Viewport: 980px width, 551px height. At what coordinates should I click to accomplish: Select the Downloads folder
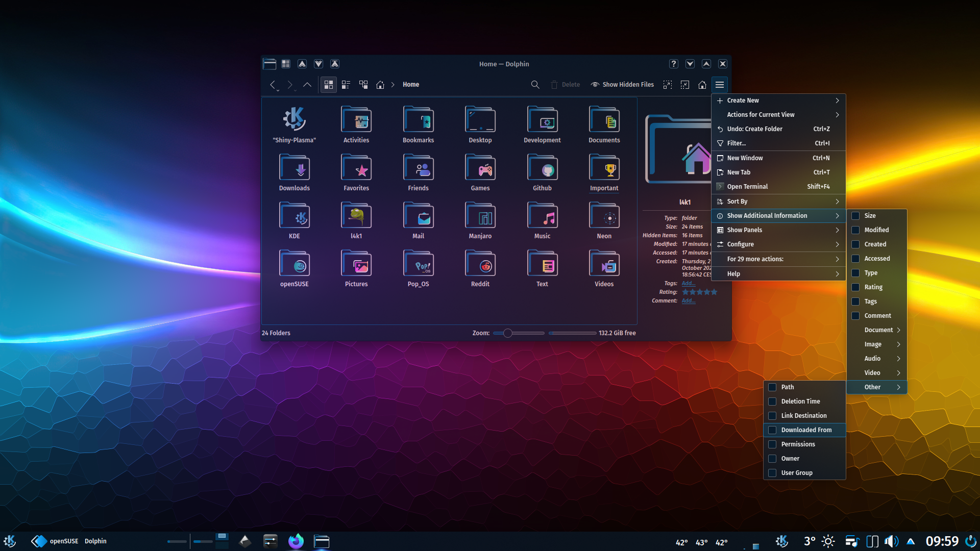(295, 173)
